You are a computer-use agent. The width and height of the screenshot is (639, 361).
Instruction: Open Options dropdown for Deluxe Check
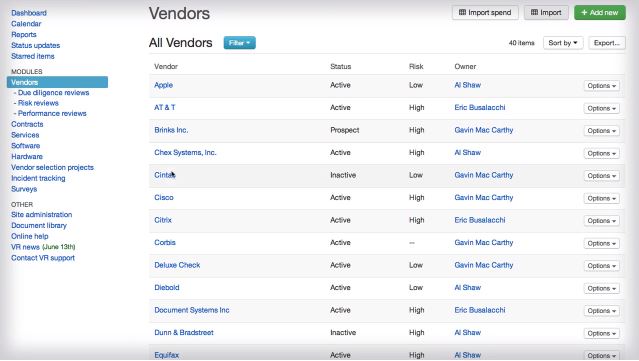tap(602, 266)
